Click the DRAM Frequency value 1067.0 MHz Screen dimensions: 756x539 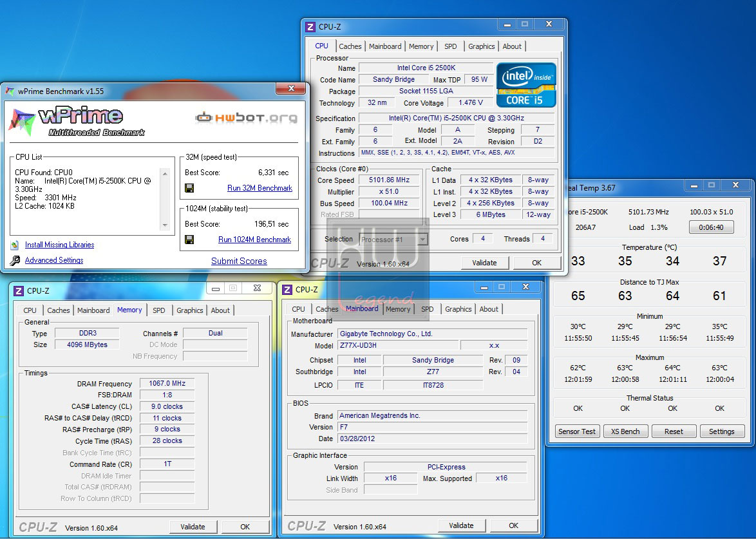[167, 383]
